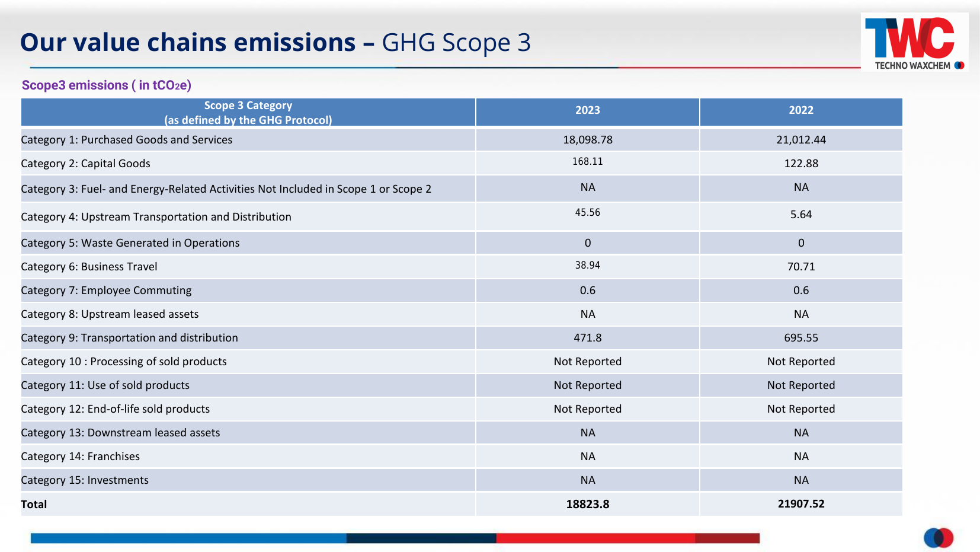Click the 'Scope3 emissions (in tCO2e)' heading
The image size is (980, 552).
coord(107,85)
